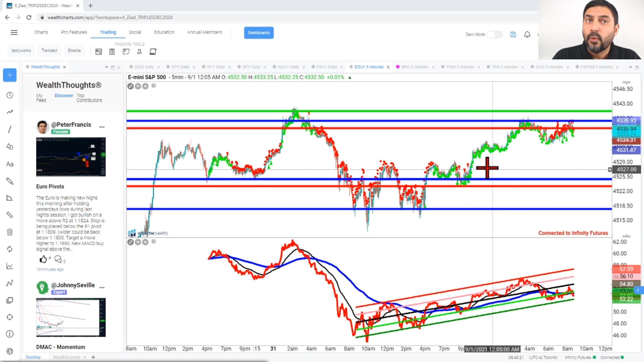Click the trash delete drawings icon

10,232
